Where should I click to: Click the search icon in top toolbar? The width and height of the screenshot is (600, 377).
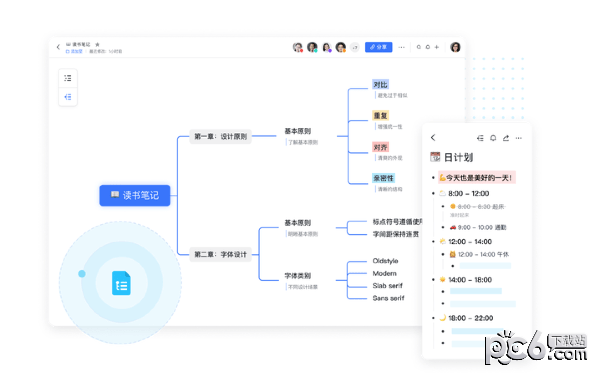coord(419,47)
